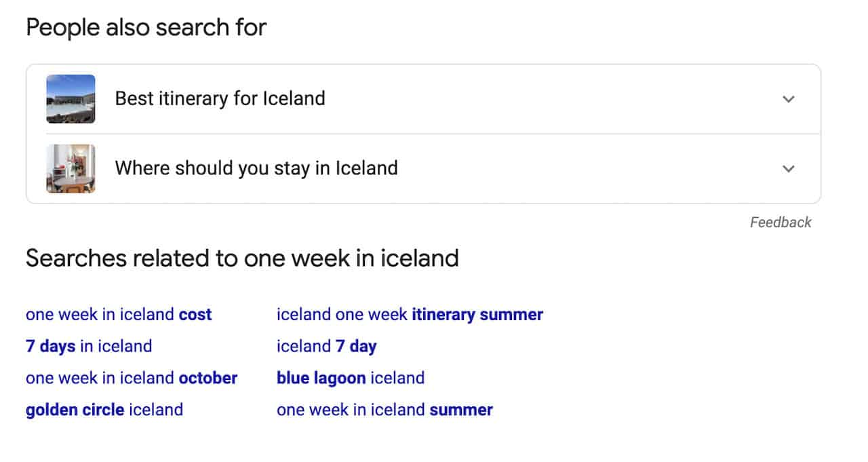Click the bold words itinerary summer
Viewport: 868px width, 462px height.
point(477,315)
